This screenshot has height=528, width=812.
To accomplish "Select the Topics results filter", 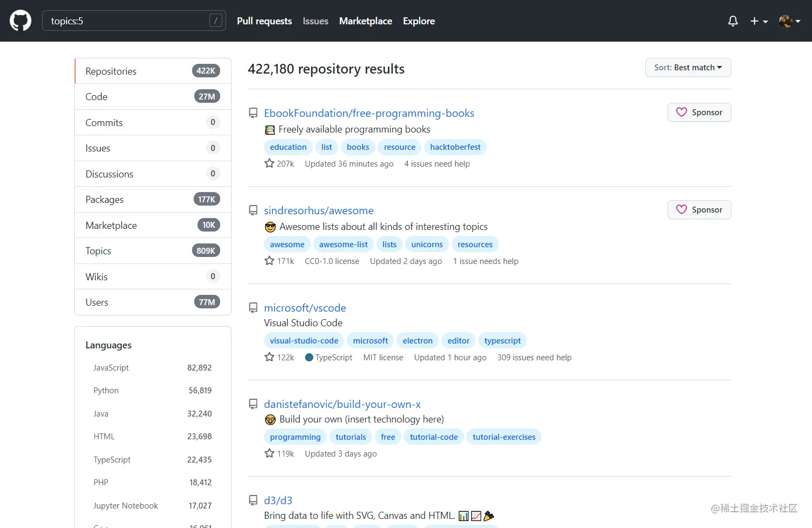I will click(153, 251).
